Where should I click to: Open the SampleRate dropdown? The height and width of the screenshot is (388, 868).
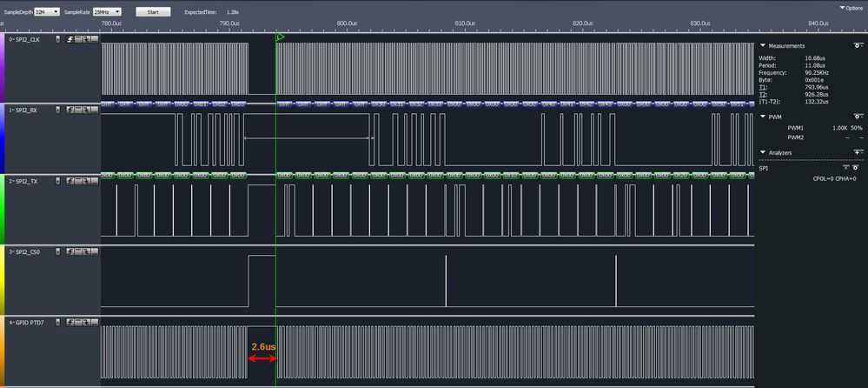(107, 11)
